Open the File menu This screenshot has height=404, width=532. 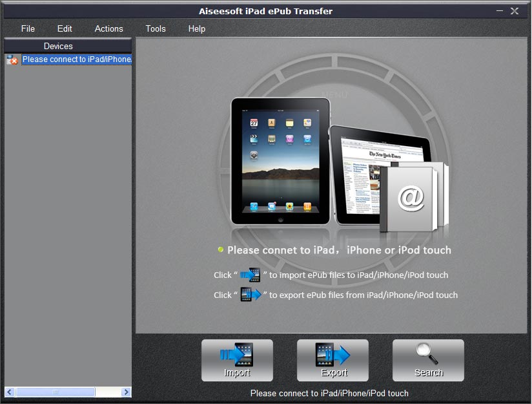[28, 28]
